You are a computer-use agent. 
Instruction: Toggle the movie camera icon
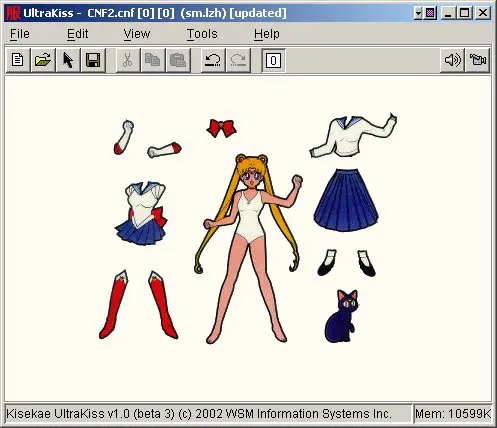[478, 60]
